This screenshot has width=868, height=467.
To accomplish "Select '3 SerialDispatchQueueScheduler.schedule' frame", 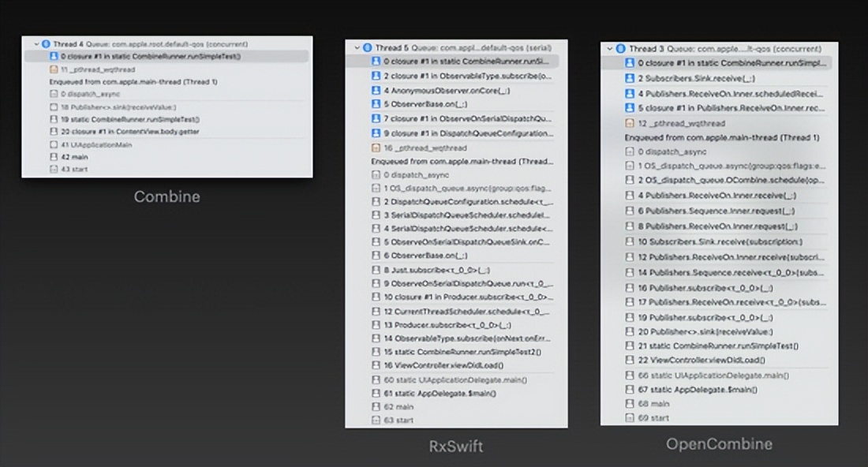I will 452,215.
